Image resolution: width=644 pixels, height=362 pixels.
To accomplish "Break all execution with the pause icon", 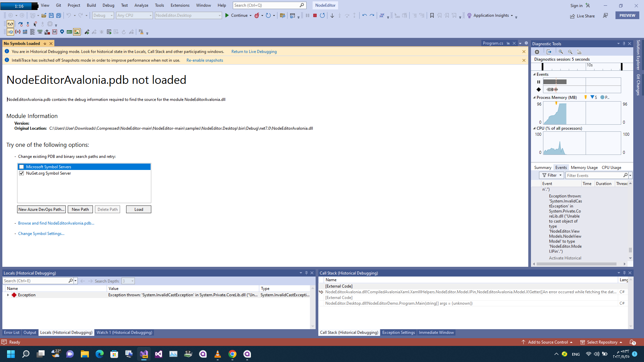I will tap(307, 15).
